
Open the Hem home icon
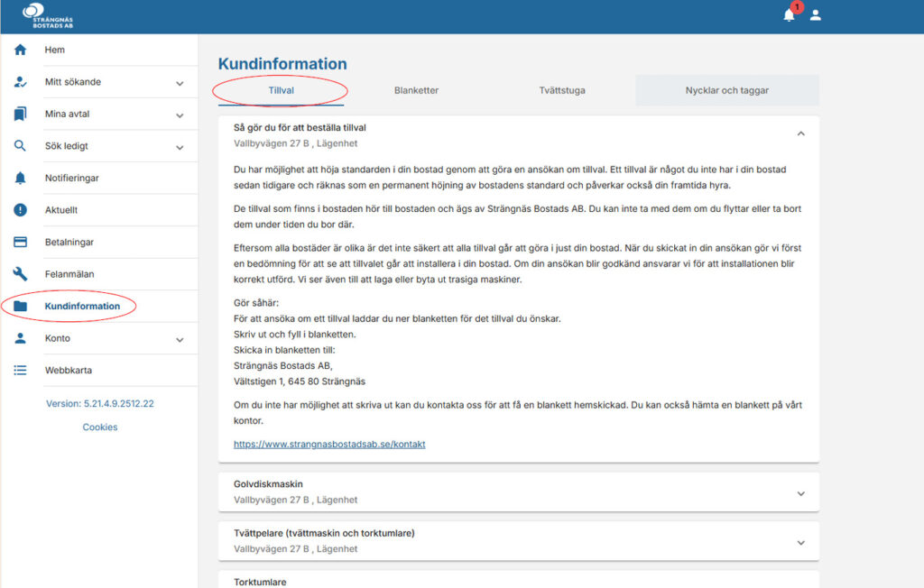pos(20,50)
